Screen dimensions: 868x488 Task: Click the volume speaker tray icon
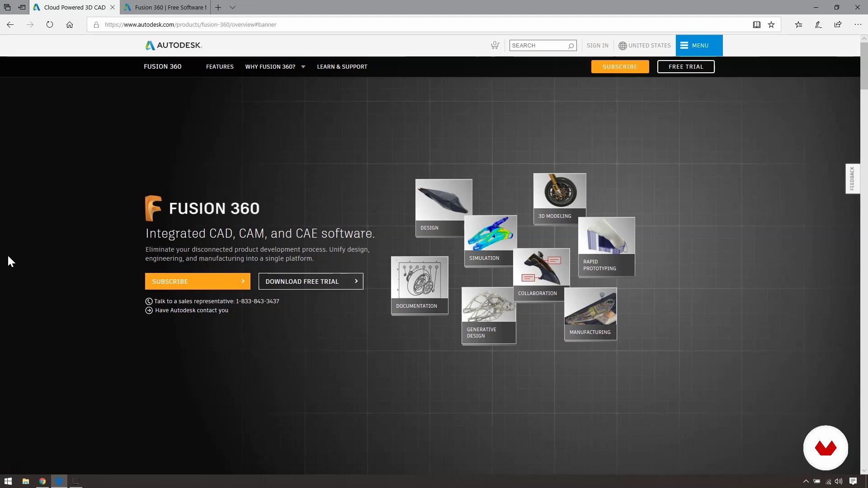[x=839, y=482]
